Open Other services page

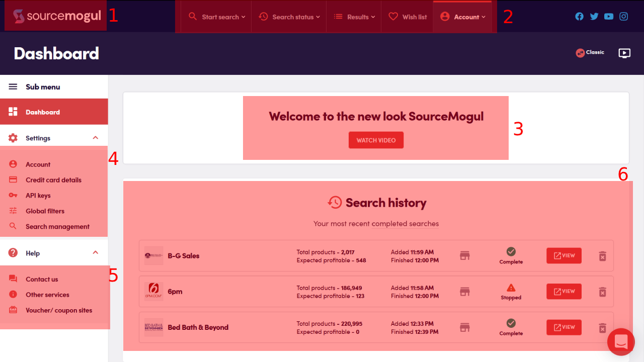point(47,295)
